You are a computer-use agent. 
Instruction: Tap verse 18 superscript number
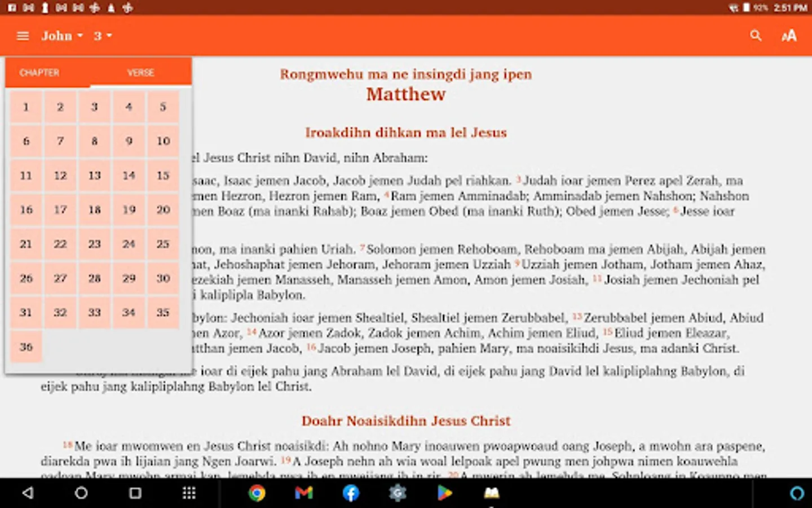point(67,444)
